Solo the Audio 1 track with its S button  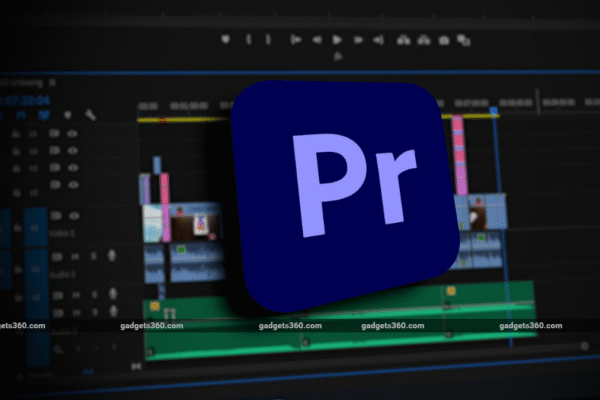coord(94,256)
